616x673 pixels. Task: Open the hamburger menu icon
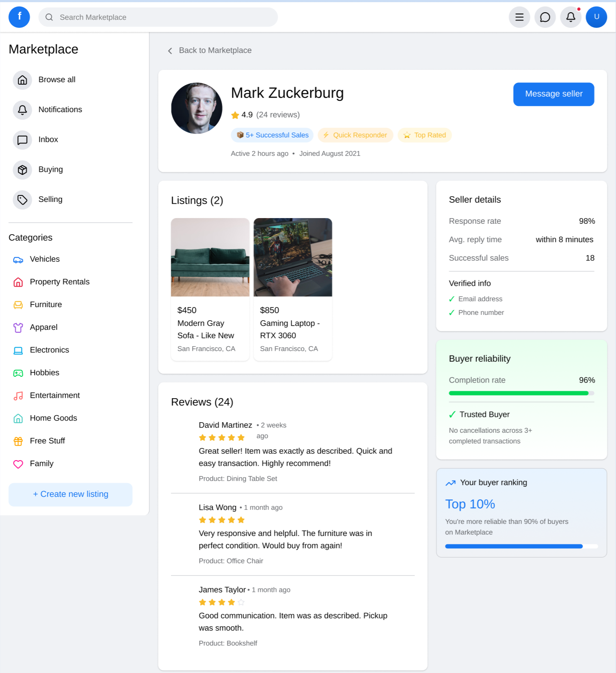[x=519, y=17]
